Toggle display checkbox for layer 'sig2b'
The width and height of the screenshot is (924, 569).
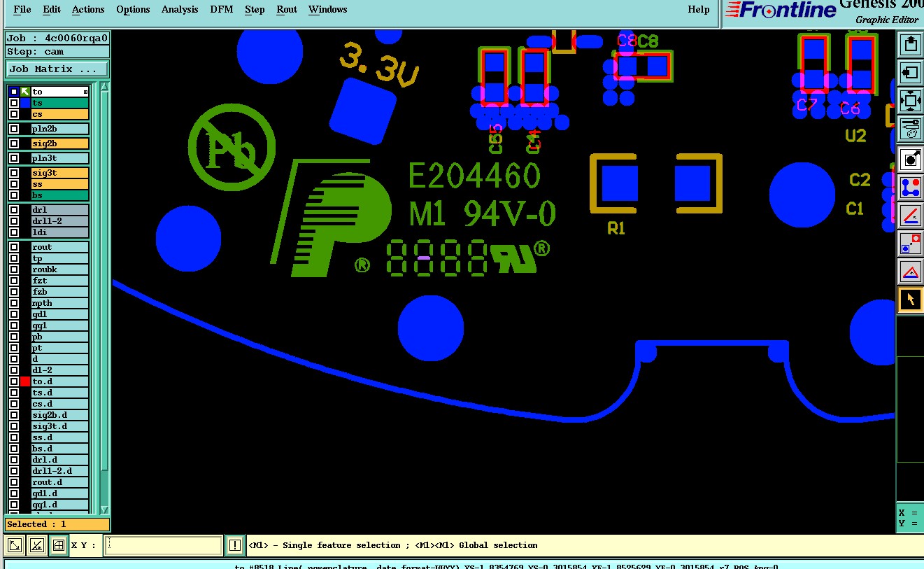13,143
